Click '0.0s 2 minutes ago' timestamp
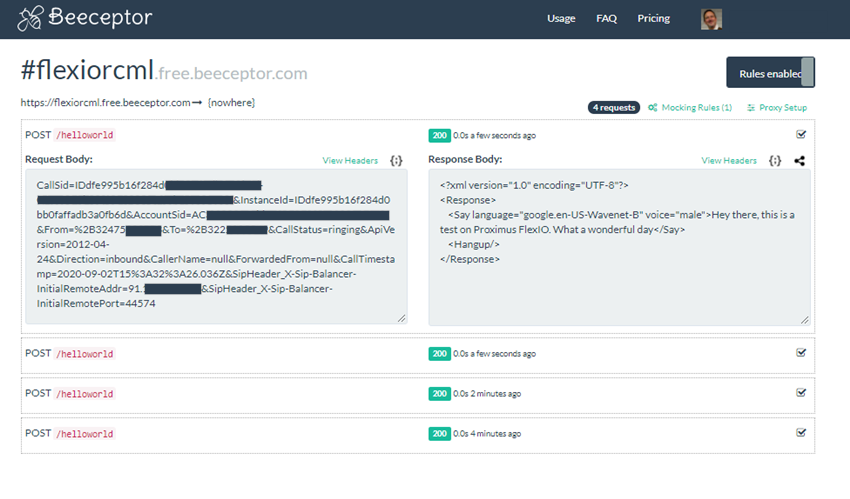This screenshot has height=499, width=850. 487,394
